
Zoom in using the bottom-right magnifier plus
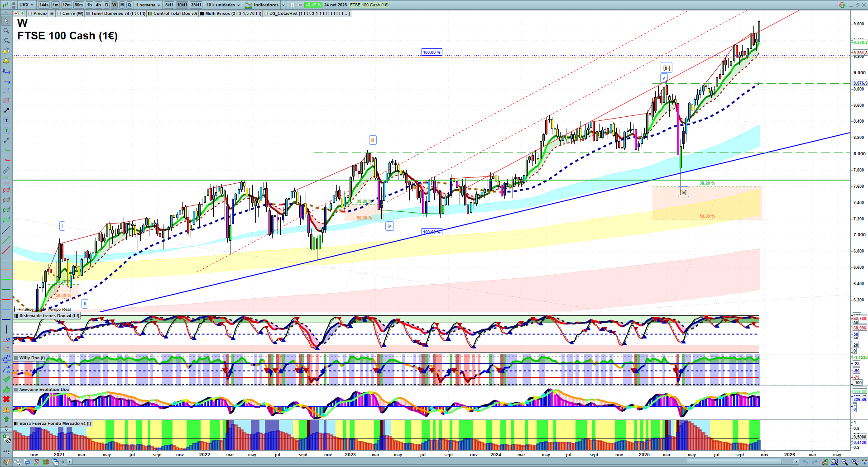(x=854, y=462)
